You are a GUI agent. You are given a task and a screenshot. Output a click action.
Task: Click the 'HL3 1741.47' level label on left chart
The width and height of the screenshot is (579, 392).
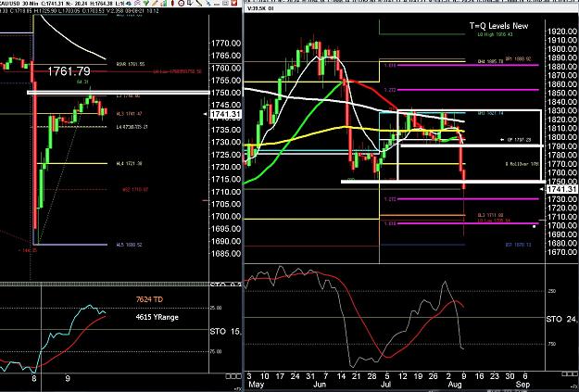click(130, 114)
